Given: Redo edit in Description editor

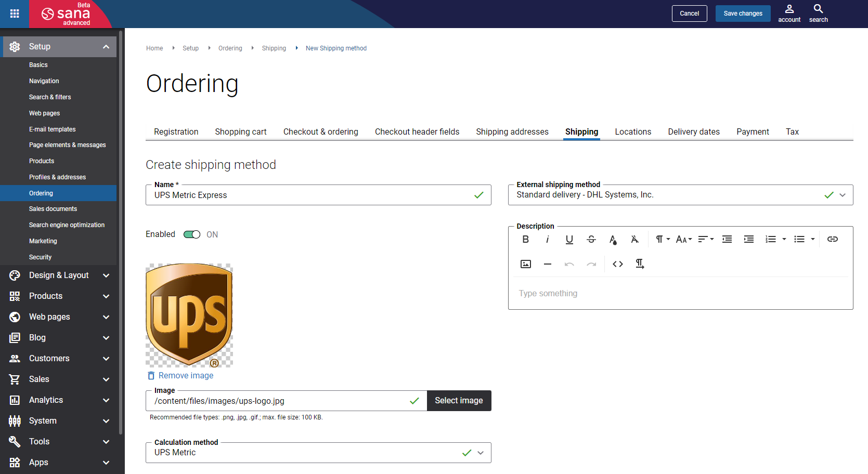Looking at the screenshot, I should pyautogui.click(x=591, y=264).
